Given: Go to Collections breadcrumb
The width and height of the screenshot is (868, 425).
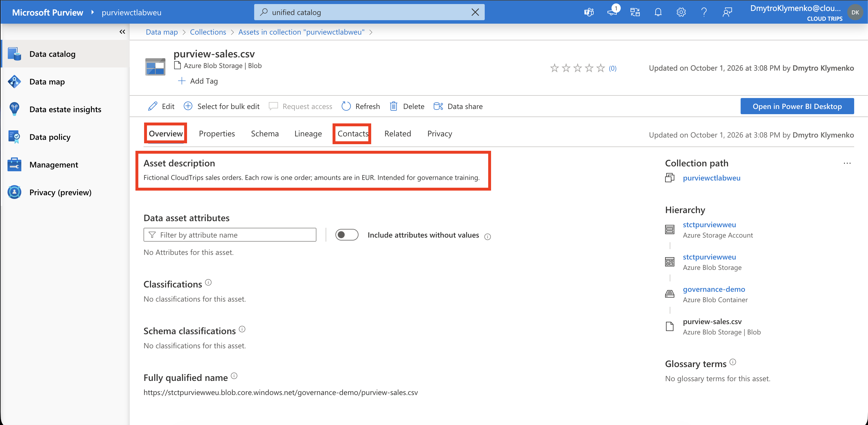Looking at the screenshot, I should pyautogui.click(x=208, y=32).
